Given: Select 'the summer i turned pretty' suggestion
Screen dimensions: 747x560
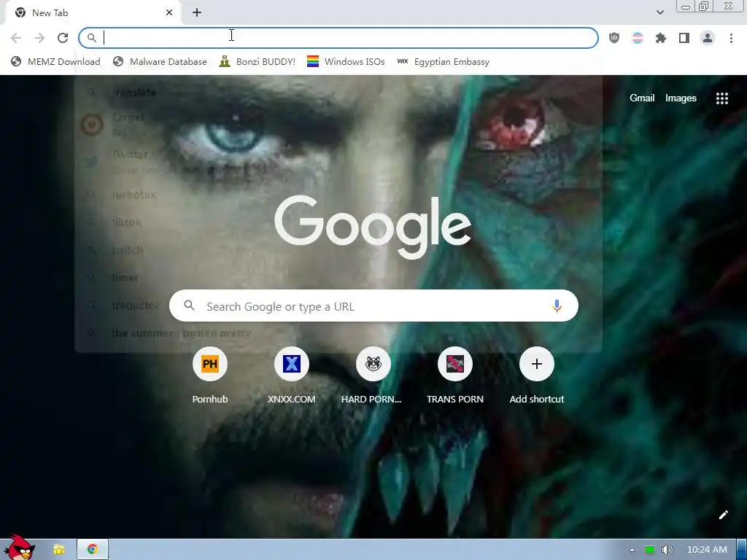Looking at the screenshot, I should (338, 332).
